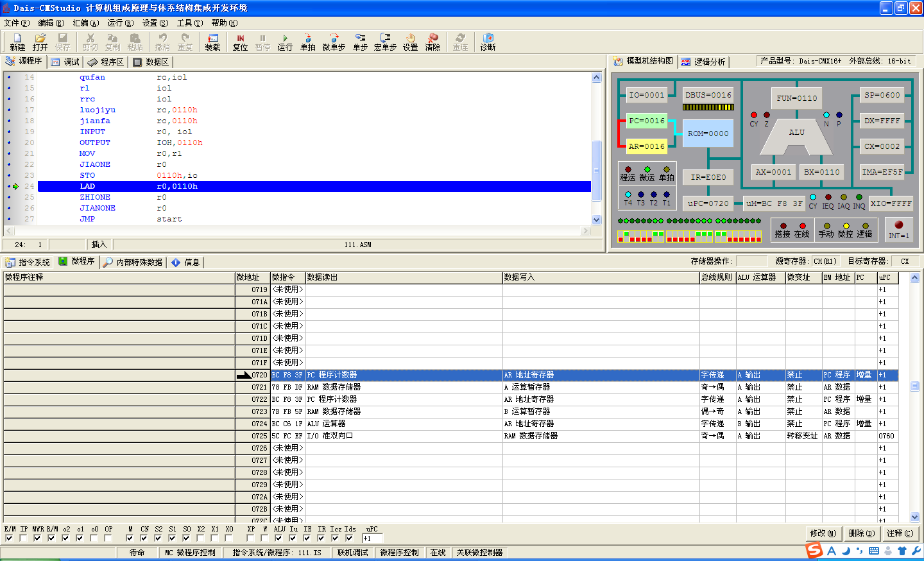Viewport: 924px width, 561px height.
Task: Click the Sogou input method S icon
Action: click(x=814, y=550)
